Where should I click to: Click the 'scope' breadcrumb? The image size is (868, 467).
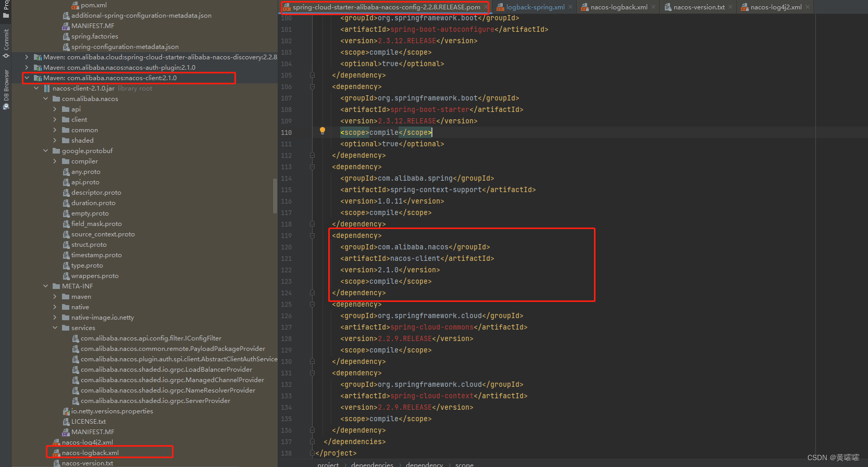(x=464, y=464)
